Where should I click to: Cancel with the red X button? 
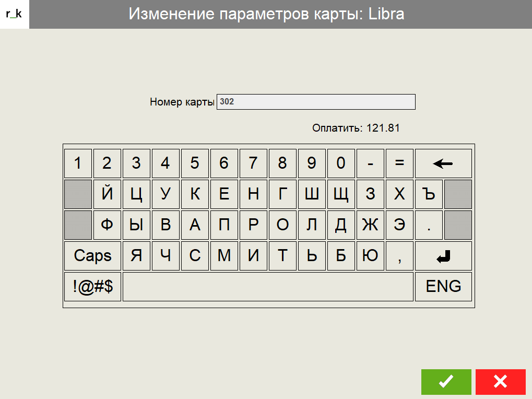(x=500, y=382)
